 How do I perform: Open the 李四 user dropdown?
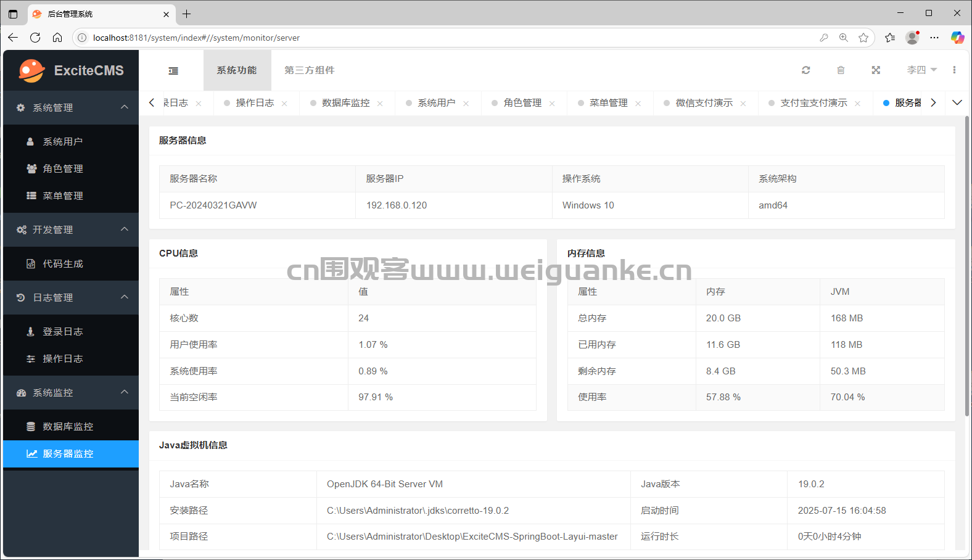coord(921,70)
